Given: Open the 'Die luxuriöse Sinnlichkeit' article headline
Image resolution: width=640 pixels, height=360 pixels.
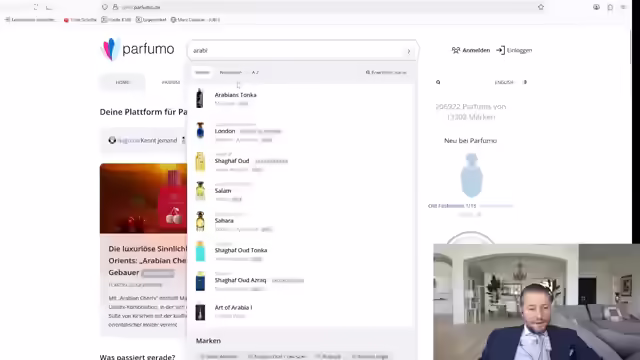Looking at the screenshot, I should pos(147,260).
